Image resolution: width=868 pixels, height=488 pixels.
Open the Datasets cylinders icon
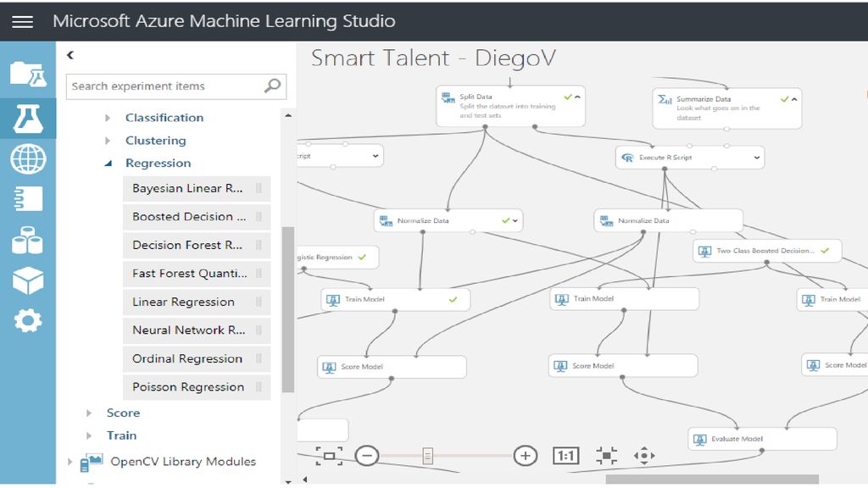[x=28, y=240]
